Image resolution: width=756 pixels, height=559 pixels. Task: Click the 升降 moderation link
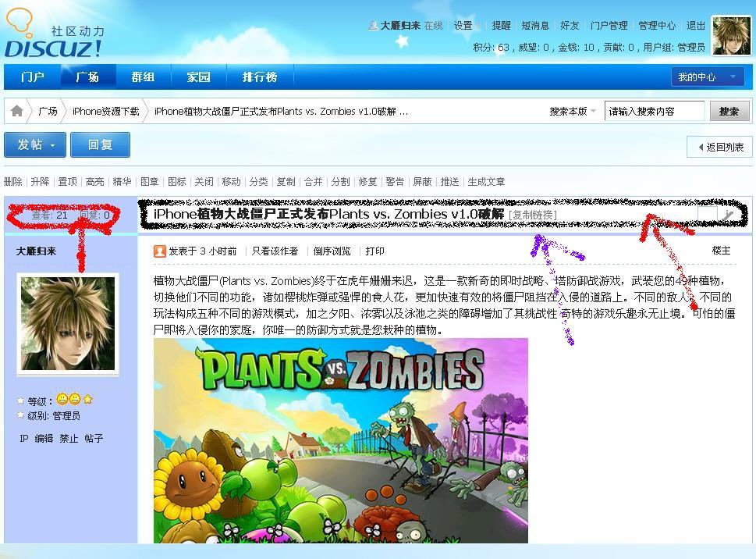click(40, 181)
